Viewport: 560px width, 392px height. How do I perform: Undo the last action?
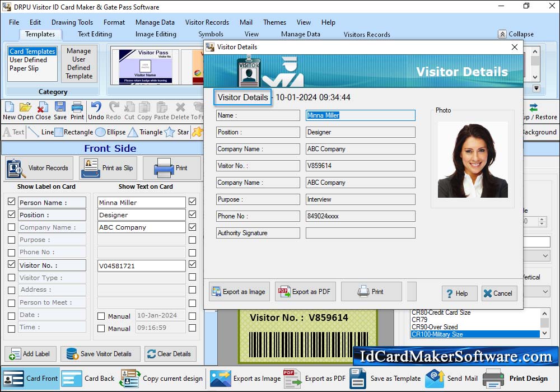(96, 111)
